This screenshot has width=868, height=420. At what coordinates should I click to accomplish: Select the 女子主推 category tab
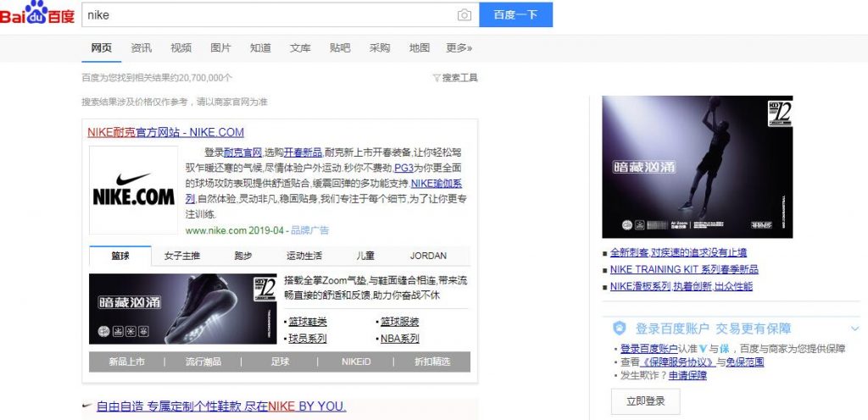pyautogui.click(x=182, y=256)
